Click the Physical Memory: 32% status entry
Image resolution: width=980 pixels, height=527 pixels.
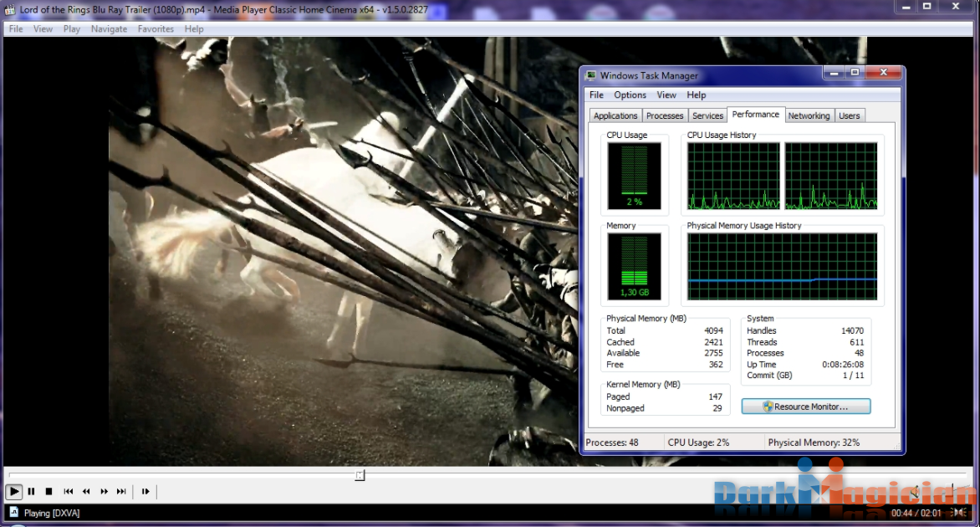(814, 442)
